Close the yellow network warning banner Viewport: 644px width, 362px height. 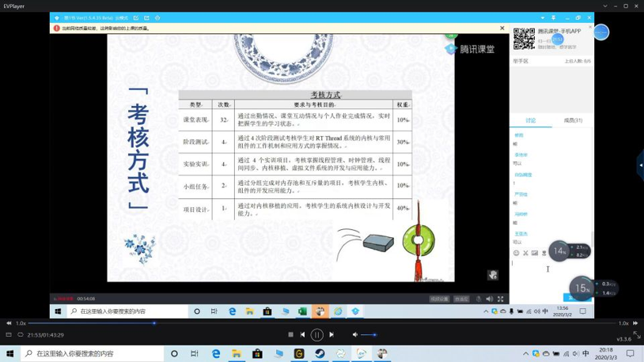(502, 28)
